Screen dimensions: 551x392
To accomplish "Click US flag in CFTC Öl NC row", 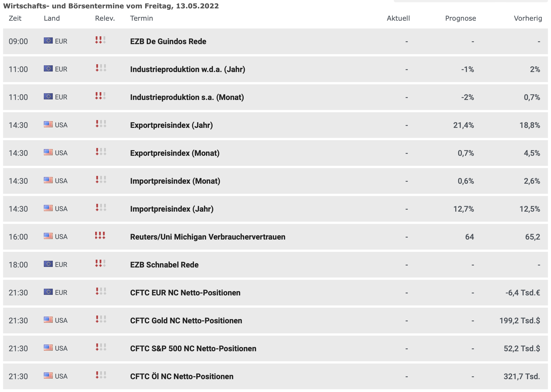I will click(x=48, y=376).
